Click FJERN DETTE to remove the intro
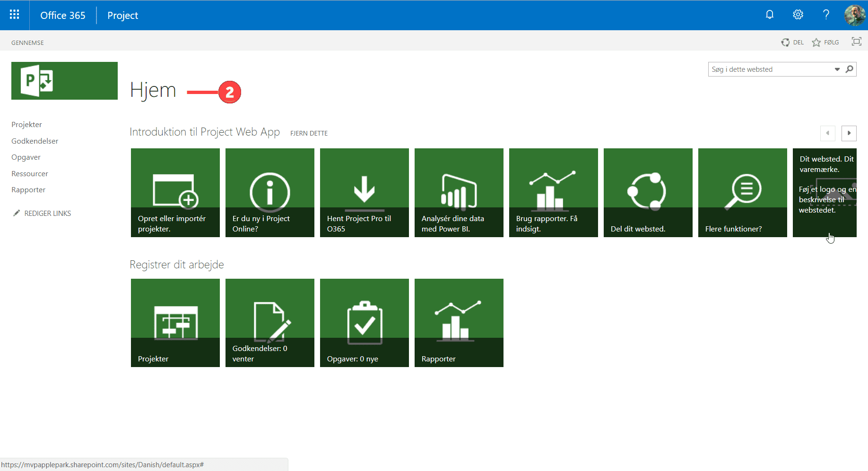868x471 pixels. click(309, 133)
